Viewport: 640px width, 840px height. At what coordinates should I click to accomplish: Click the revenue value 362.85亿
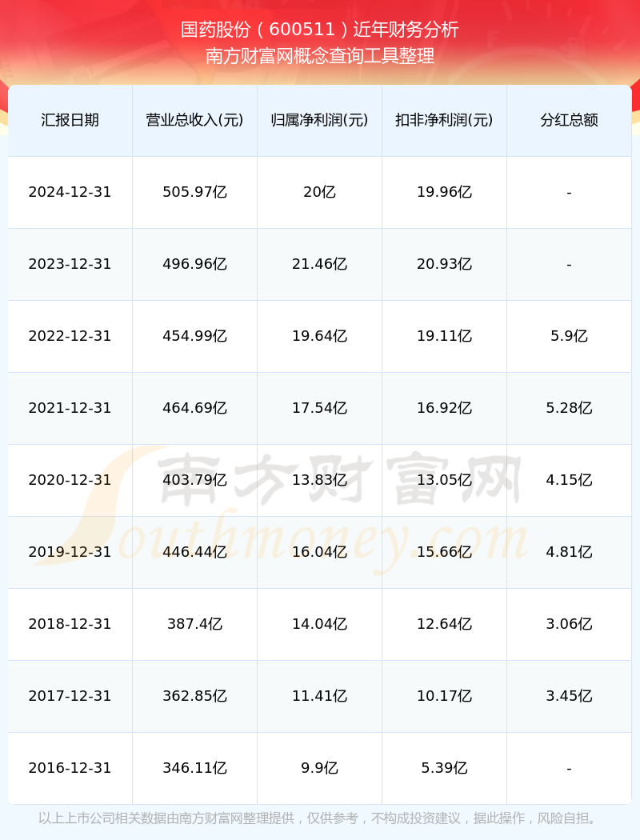pos(195,696)
